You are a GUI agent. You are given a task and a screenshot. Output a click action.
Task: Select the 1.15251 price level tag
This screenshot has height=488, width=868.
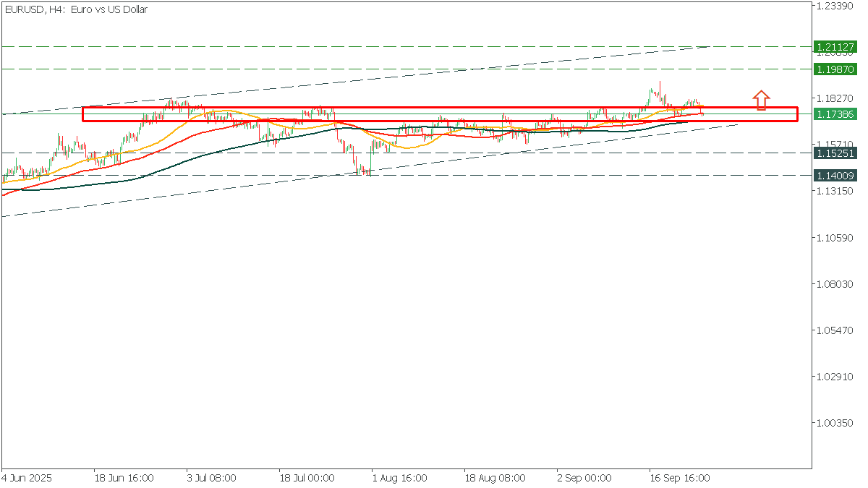click(835, 153)
